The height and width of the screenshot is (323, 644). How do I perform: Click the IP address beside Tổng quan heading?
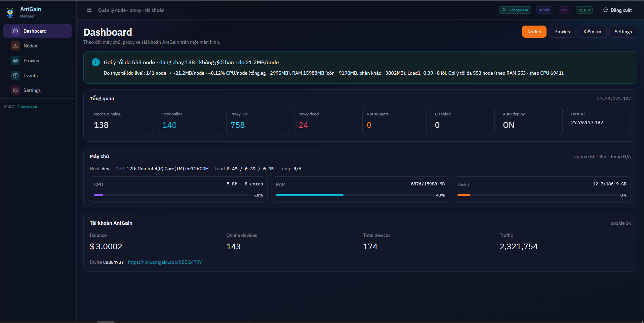(x=614, y=99)
